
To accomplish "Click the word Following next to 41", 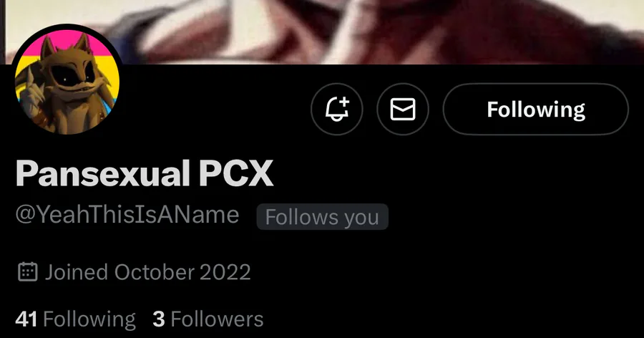I will [x=89, y=320].
